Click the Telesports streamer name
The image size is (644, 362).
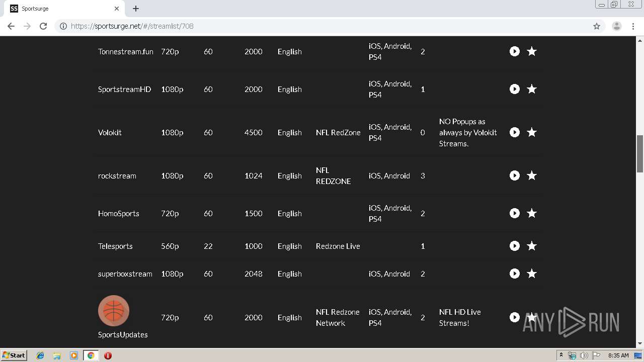pos(115,246)
